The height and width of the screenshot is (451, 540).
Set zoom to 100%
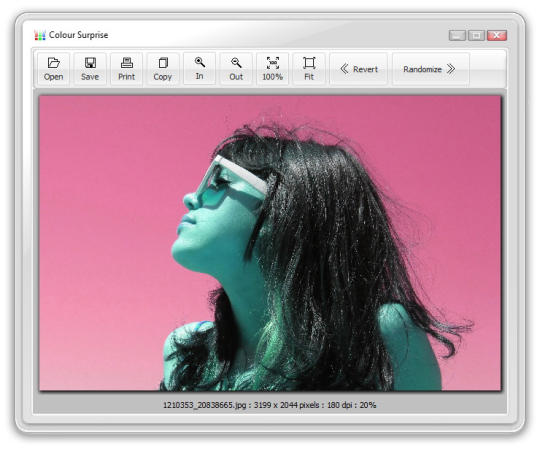pos(272,69)
